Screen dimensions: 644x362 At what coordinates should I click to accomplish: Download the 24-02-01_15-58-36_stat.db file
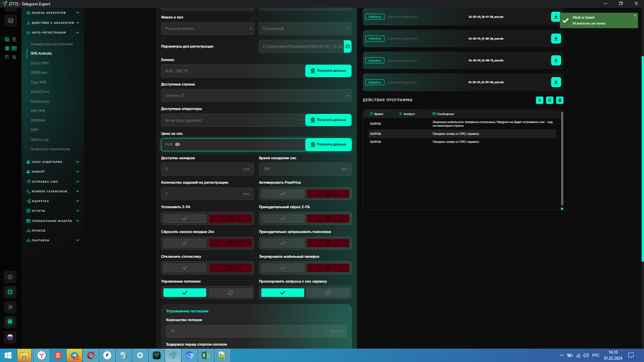coord(556,39)
